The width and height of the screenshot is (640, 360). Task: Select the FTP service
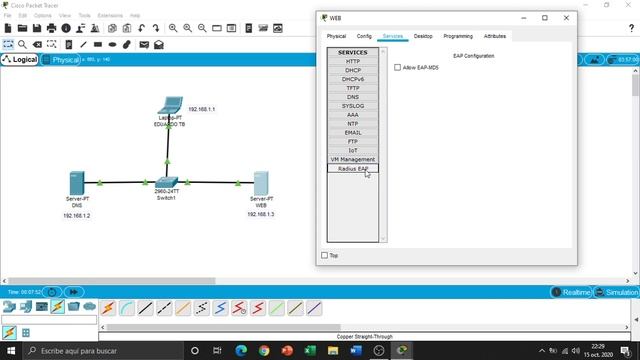353,142
